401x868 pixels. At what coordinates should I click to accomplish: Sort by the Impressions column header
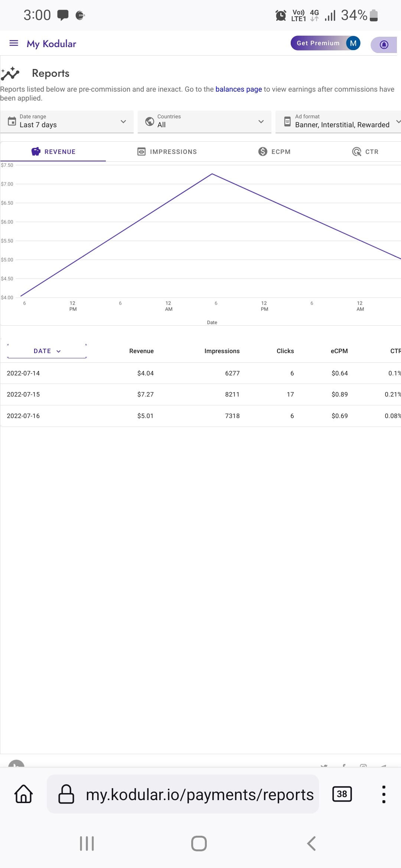coord(222,351)
